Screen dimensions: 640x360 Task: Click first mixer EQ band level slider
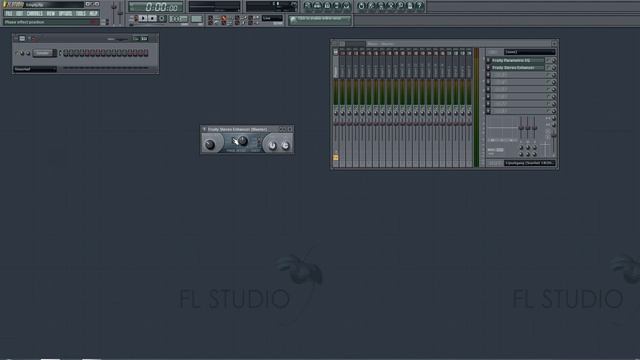click(x=521, y=128)
